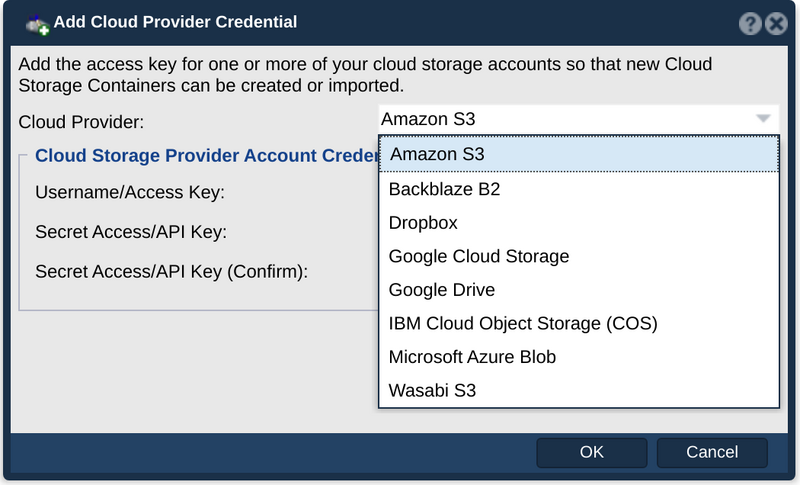Choose Google Drive from the dropdown

pos(579,290)
